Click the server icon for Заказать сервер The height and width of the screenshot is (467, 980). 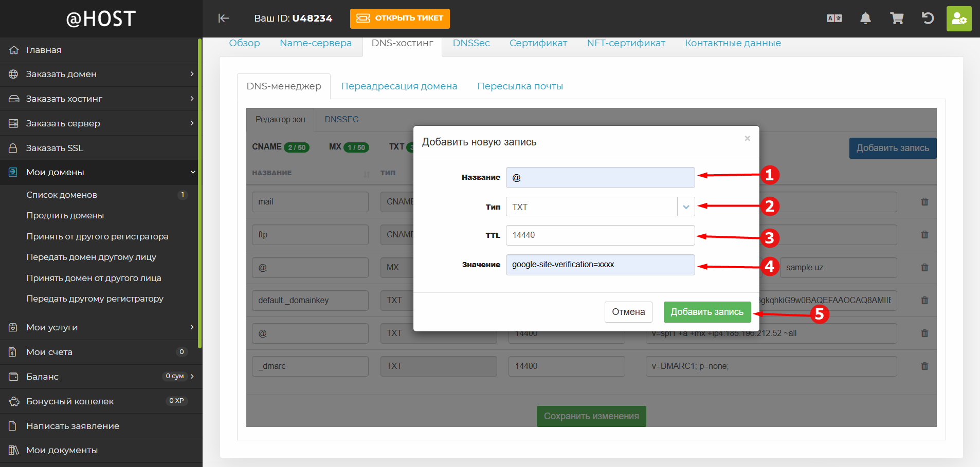pos(14,123)
